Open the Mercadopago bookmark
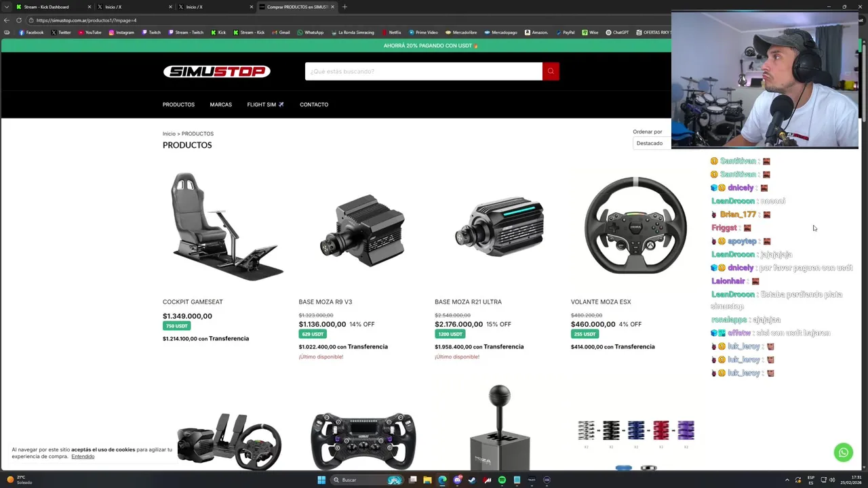Screen dimensions: 868x488 point(501,33)
